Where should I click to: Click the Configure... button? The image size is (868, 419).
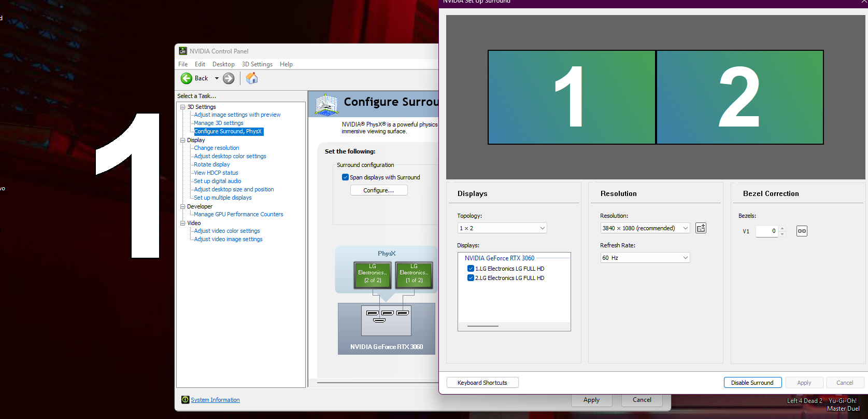point(379,190)
